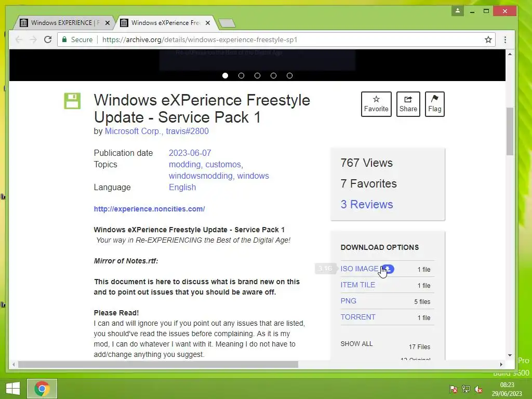
Task: Click the scroll left arrow
Action: pyautogui.click(x=13, y=364)
